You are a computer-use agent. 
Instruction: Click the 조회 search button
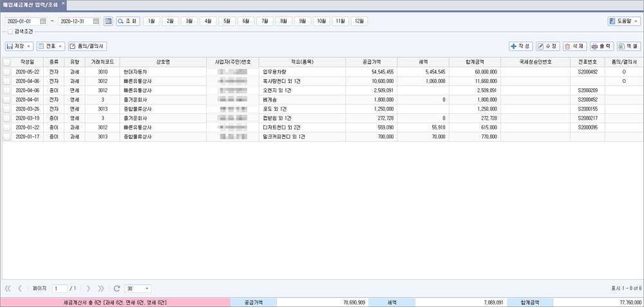[128, 21]
